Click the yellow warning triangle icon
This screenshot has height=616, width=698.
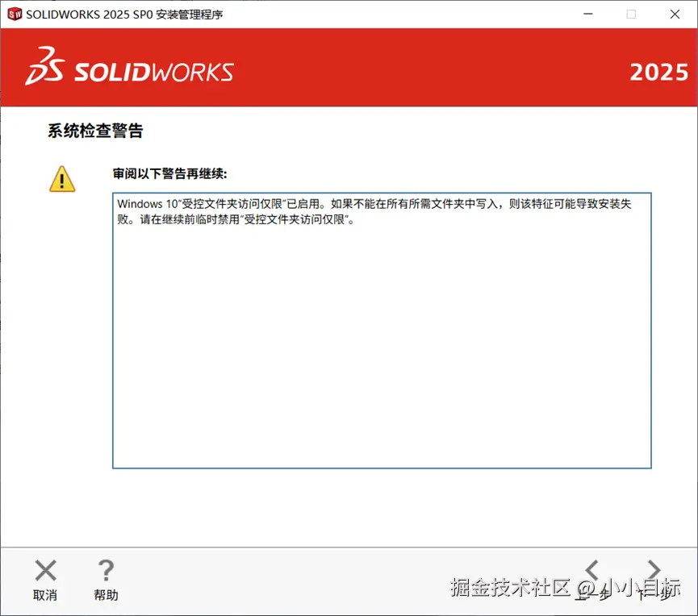(62, 179)
